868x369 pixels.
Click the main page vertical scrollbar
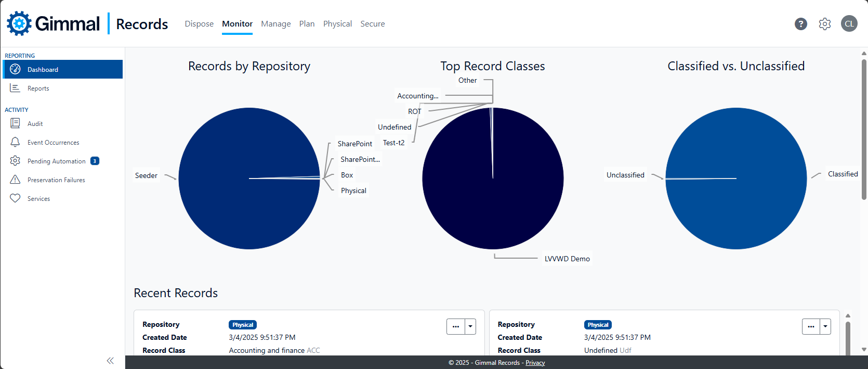[x=864, y=130]
